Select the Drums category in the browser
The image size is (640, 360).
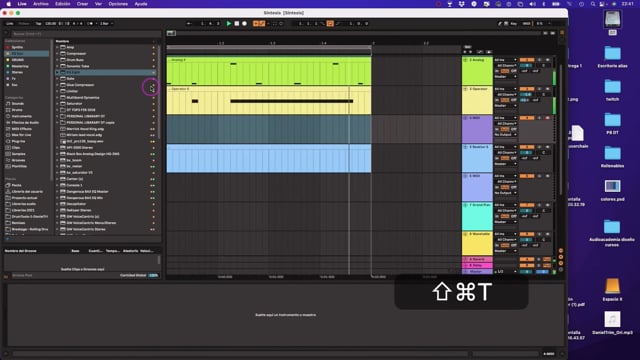[17, 110]
